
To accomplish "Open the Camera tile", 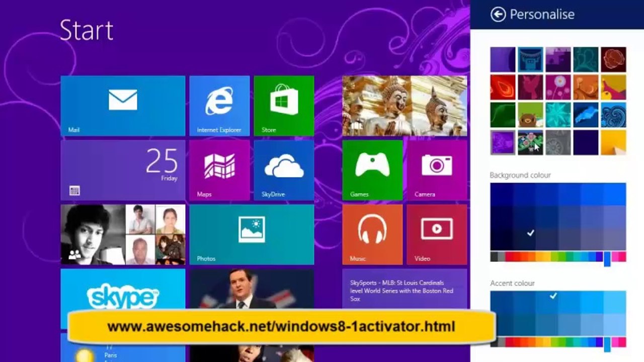I will tap(437, 170).
